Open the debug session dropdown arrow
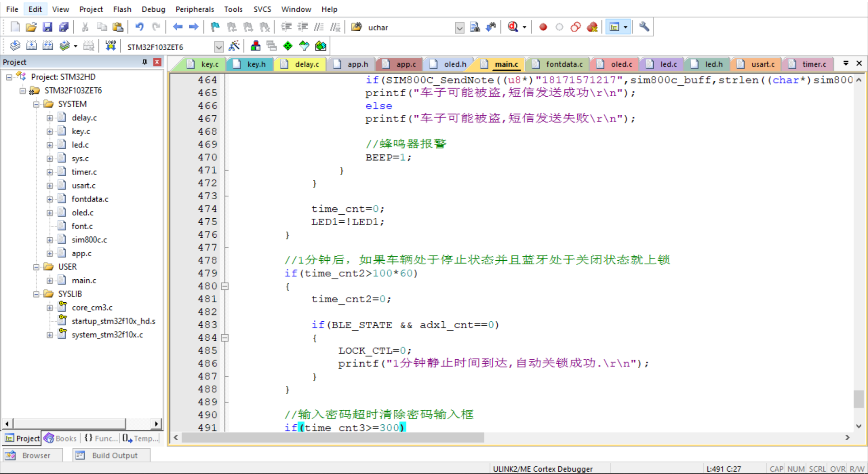 click(524, 27)
